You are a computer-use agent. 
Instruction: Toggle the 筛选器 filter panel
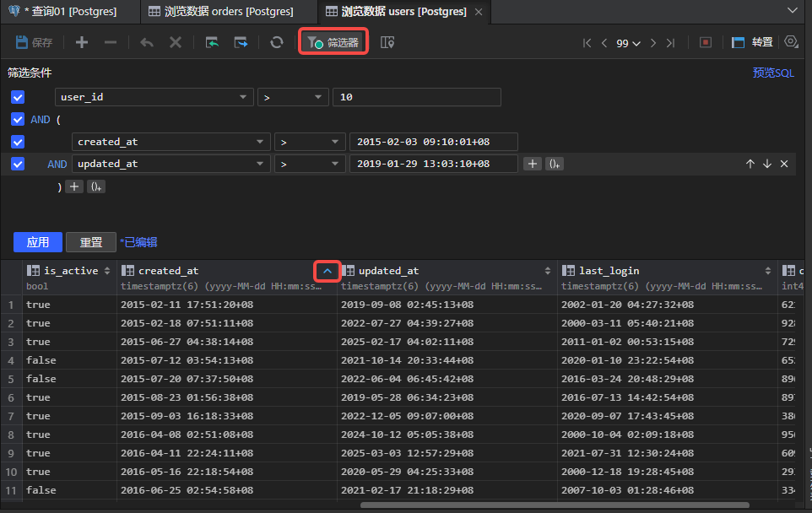(x=333, y=42)
